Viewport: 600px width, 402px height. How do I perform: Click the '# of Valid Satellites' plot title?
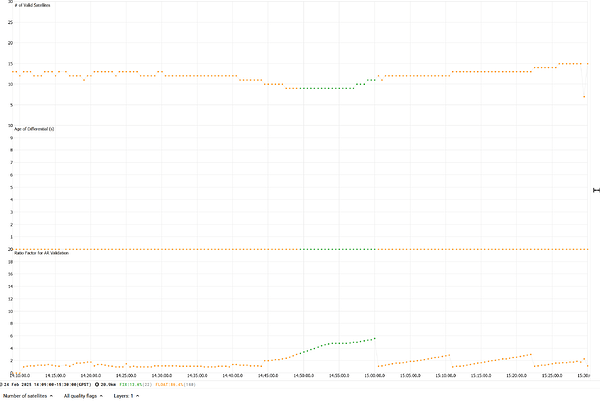[x=32, y=5]
